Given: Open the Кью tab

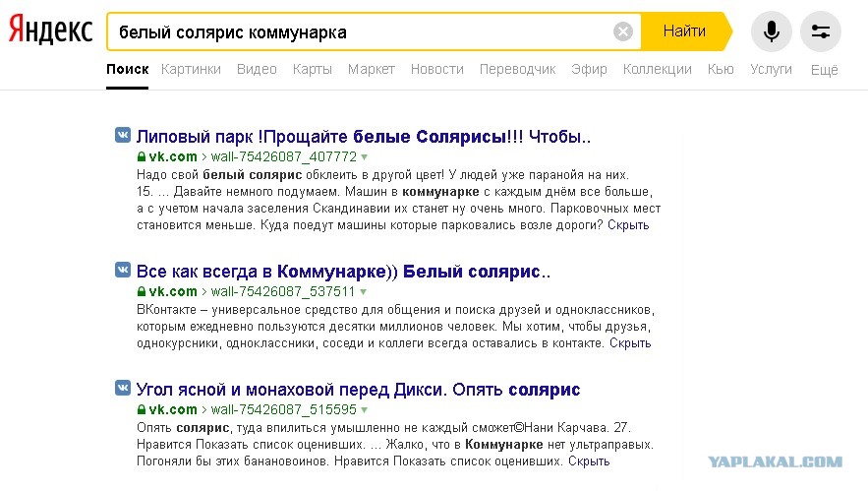Looking at the screenshot, I should click(721, 69).
